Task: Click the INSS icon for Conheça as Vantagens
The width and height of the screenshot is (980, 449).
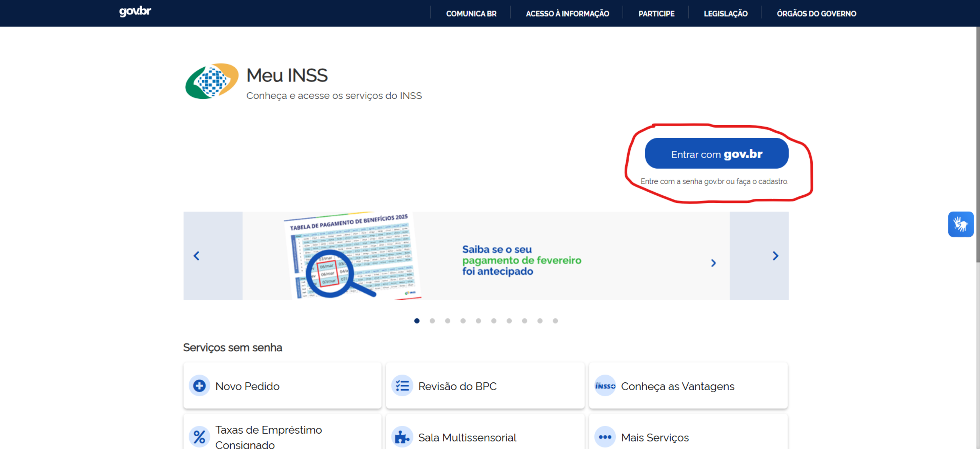Action: pos(605,386)
